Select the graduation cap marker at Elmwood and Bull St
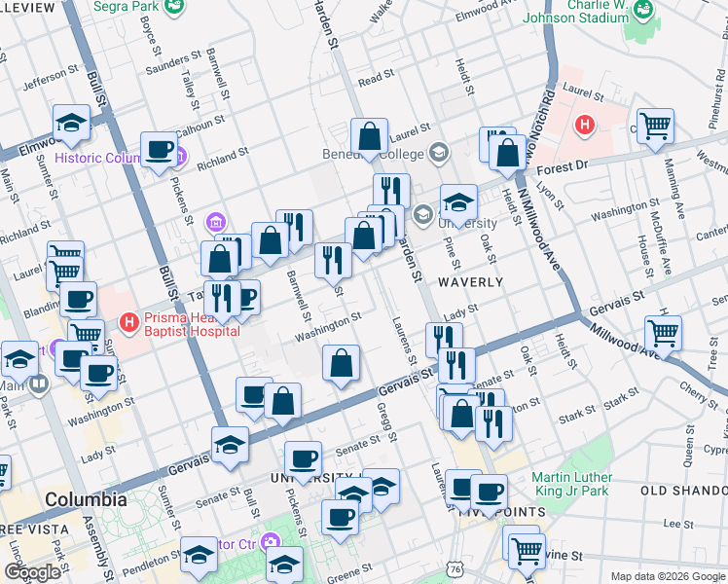 pos(71,123)
